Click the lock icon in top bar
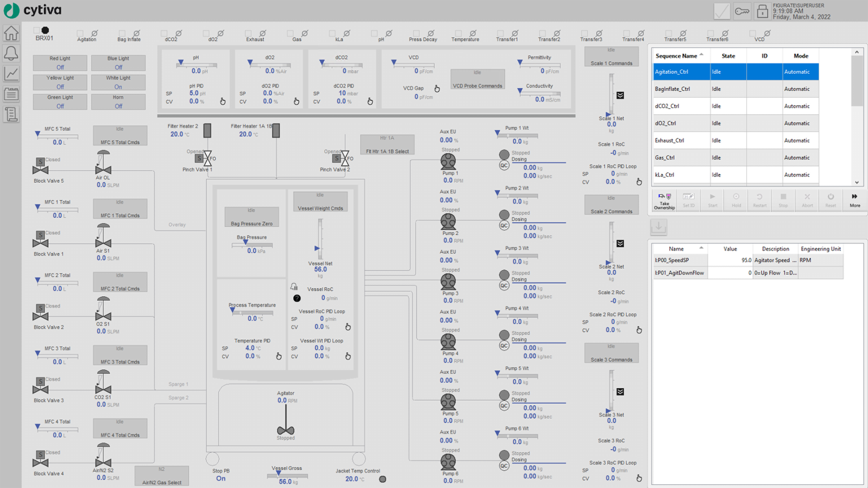Viewport: 868px width, 488px height. (762, 11)
